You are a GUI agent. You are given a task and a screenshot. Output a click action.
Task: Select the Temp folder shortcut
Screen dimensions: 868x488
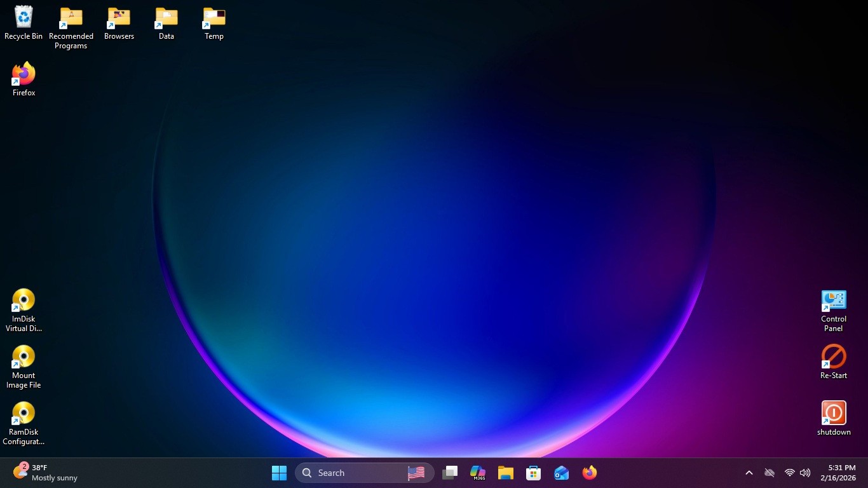214,24
